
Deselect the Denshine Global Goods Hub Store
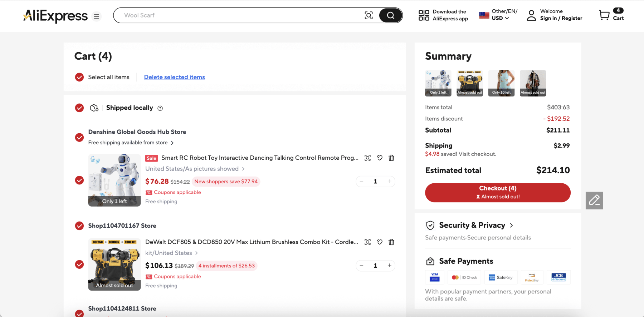click(79, 137)
